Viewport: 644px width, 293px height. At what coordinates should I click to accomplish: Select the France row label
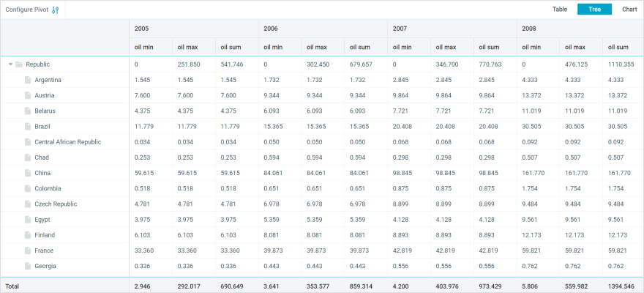pyautogui.click(x=45, y=251)
